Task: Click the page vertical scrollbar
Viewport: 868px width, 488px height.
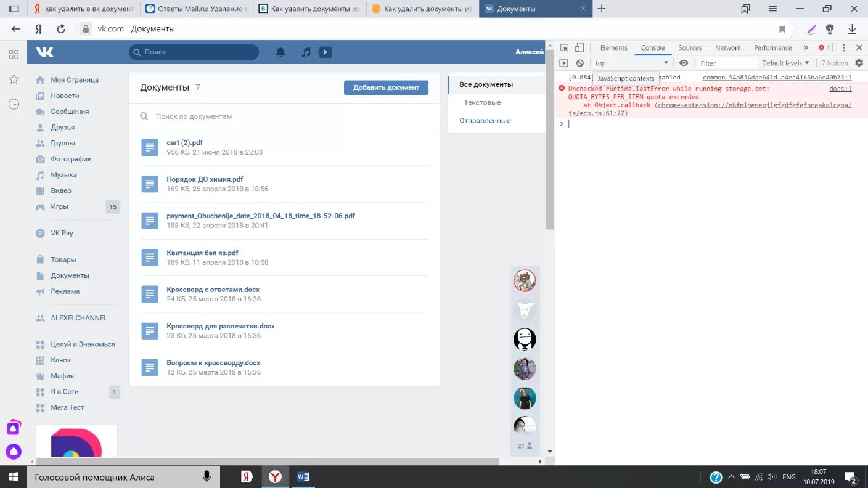Action: pos(550,139)
